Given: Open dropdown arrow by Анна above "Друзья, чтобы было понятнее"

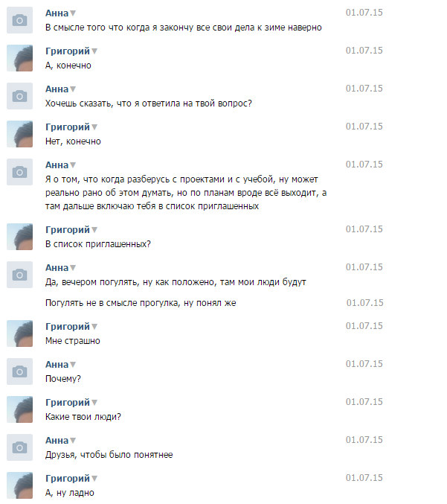Looking at the screenshot, I should (74, 441).
